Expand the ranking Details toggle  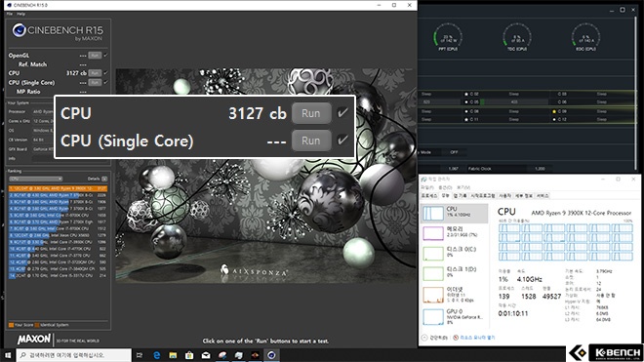pos(104,179)
